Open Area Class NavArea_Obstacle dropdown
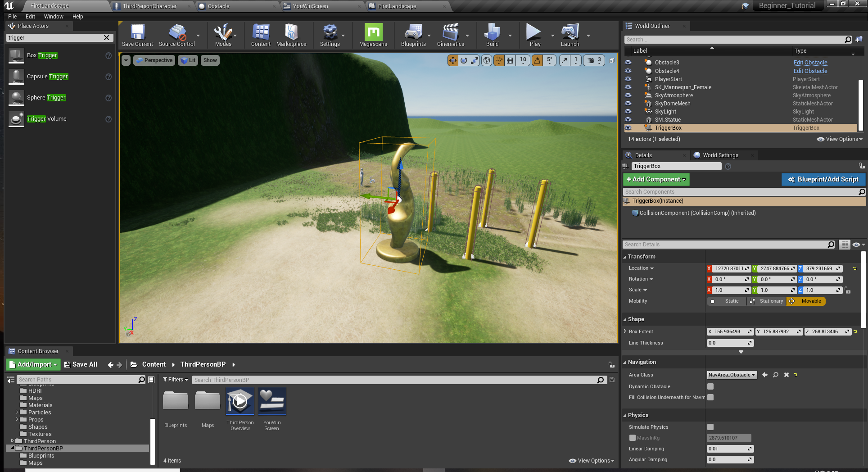The width and height of the screenshot is (868, 472). point(732,375)
